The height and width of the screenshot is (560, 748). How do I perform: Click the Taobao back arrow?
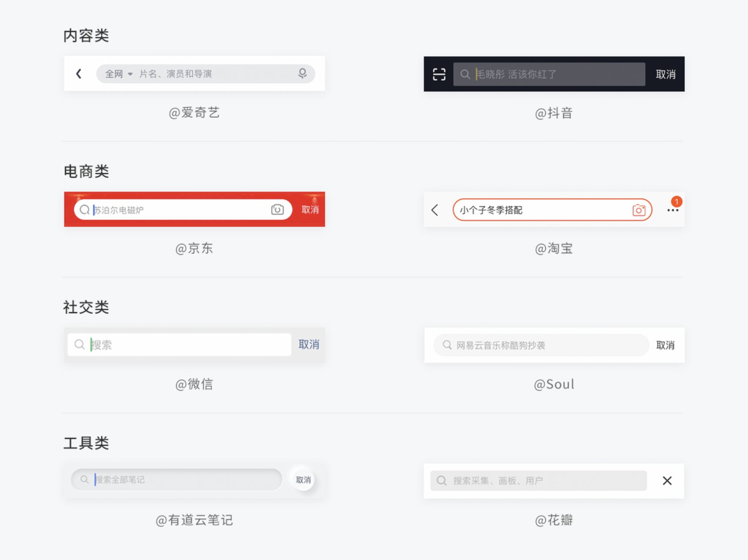click(x=435, y=210)
